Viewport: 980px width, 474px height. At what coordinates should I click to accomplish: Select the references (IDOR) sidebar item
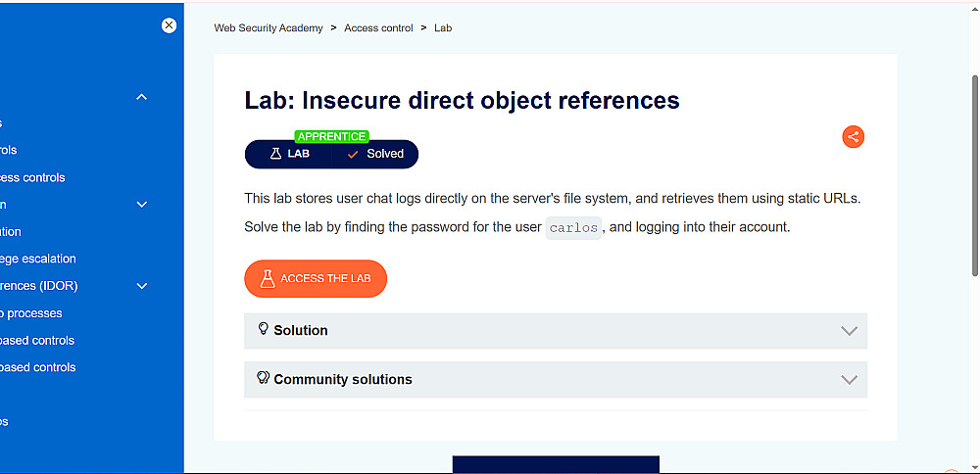(39, 286)
